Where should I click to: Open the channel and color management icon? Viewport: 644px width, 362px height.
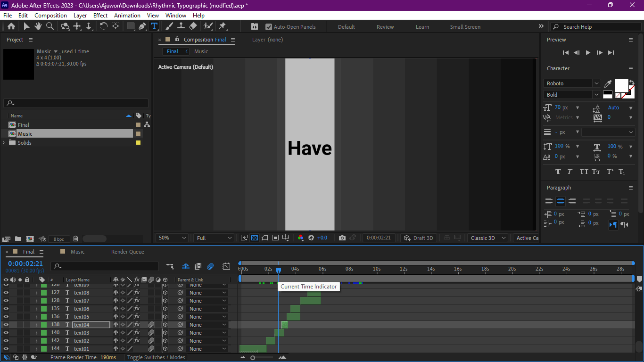click(x=301, y=238)
